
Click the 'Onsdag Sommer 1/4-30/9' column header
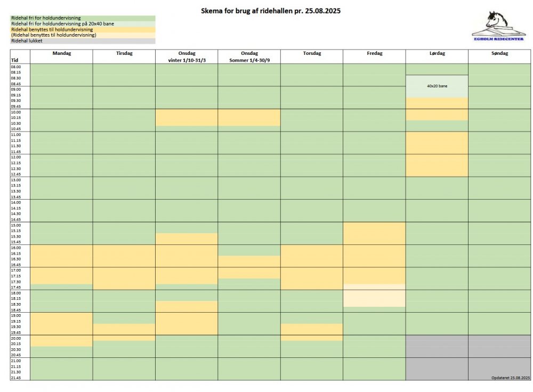(249, 57)
